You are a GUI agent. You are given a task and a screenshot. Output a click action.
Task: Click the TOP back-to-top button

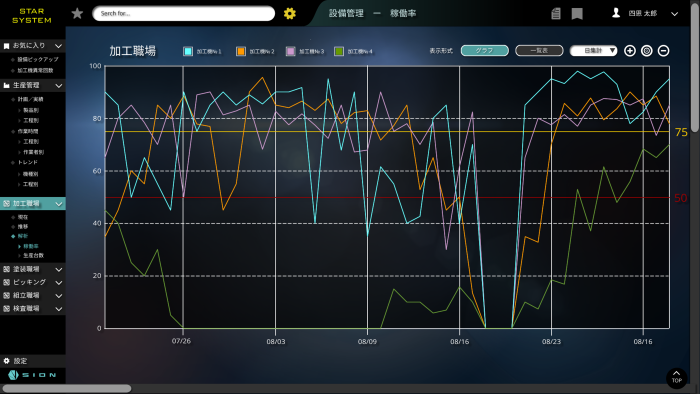(676, 378)
